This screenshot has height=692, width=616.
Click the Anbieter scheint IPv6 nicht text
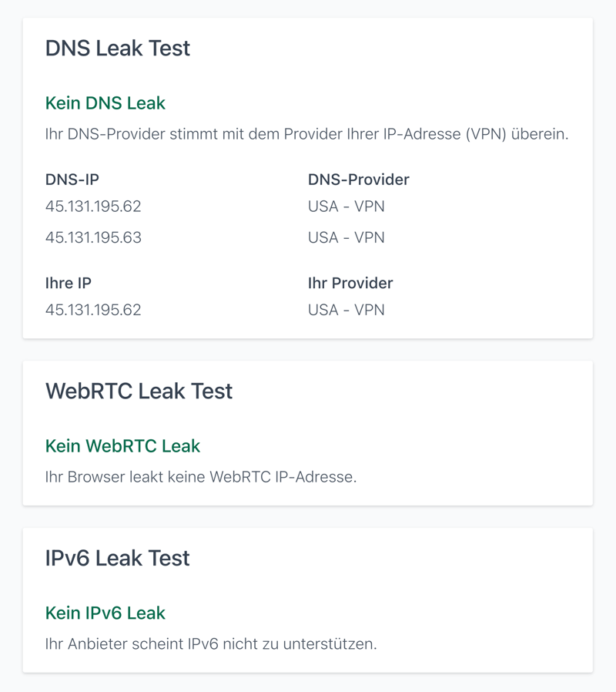pos(211,643)
